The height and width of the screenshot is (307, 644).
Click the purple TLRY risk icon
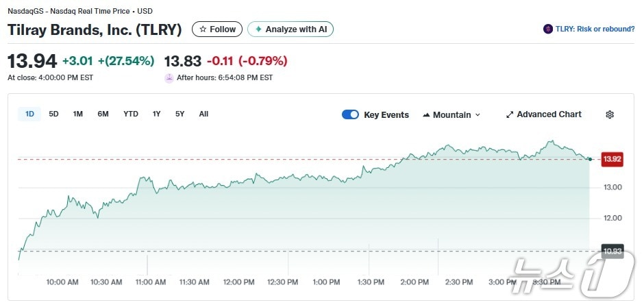pyautogui.click(x=548, y=29)
